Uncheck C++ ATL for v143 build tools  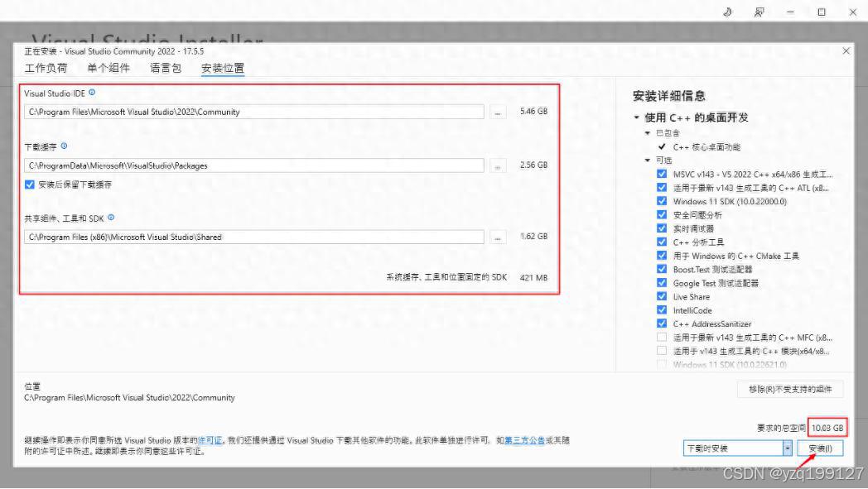[x=662, y=188]
